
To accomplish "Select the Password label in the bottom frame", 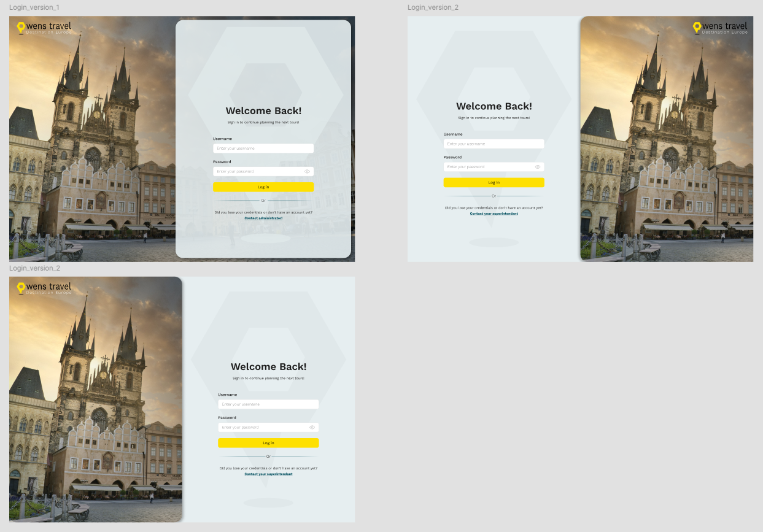I will [227, 418].
